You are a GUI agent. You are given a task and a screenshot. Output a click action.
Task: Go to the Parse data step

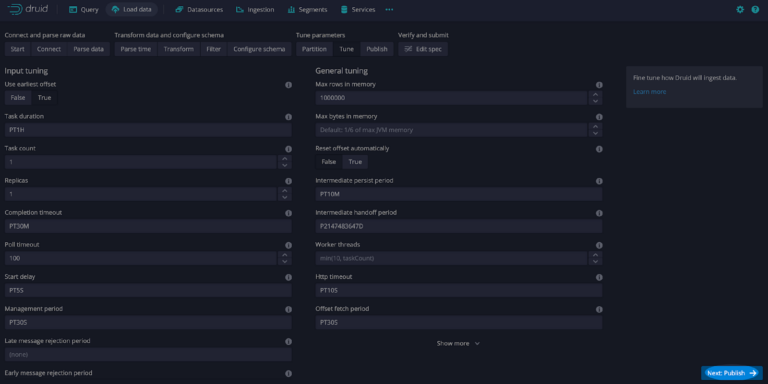(x=89, y=49)
